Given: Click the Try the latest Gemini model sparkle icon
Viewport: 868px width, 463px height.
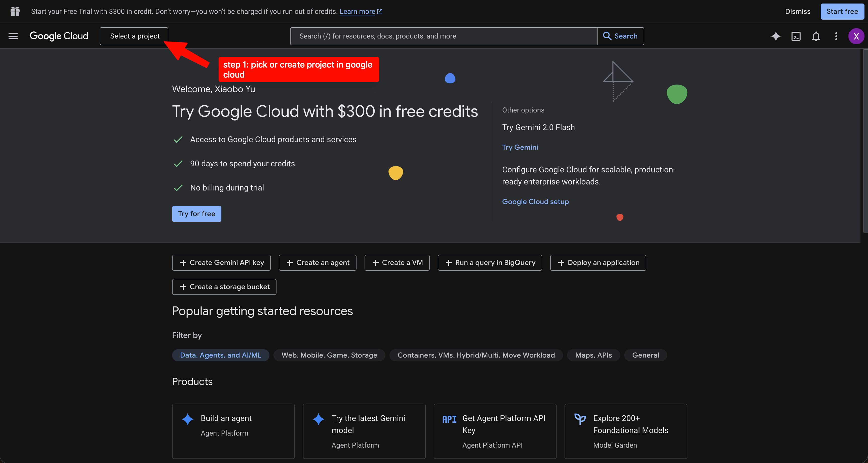Looking at the screenshot, I should point(318,419).
